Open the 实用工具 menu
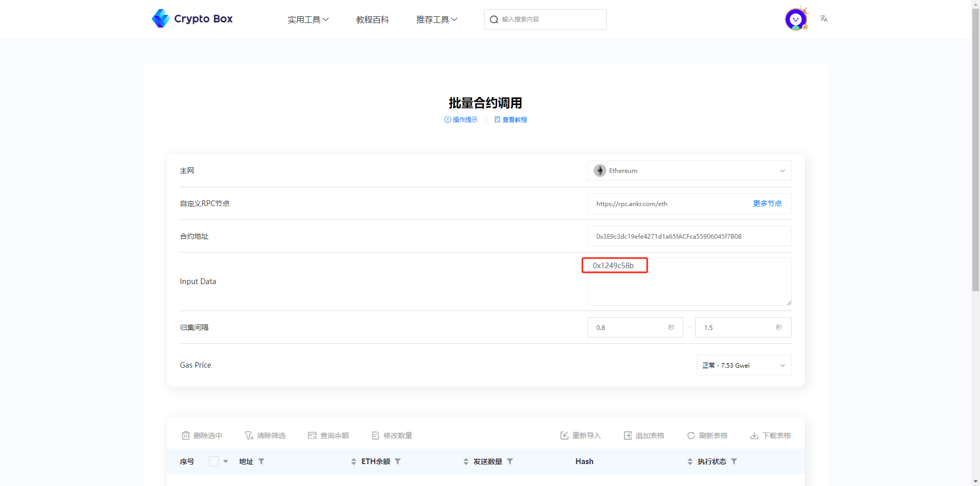The height and width of the screenshot is (486, 980). pos(308,19)
